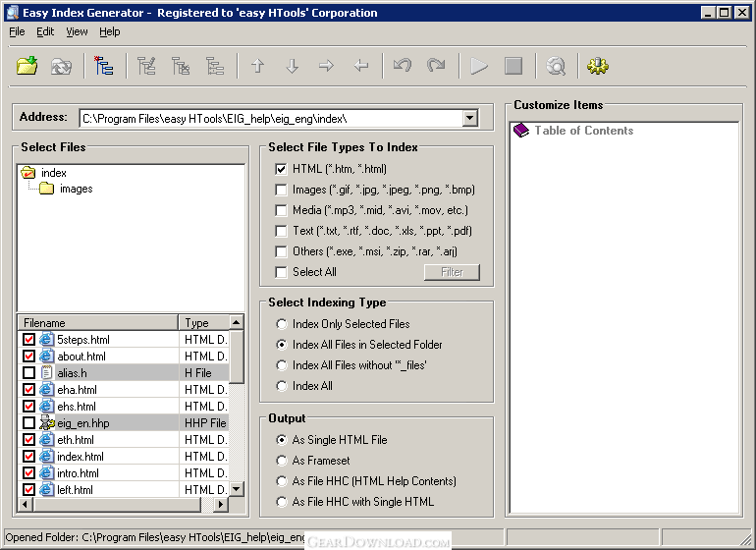
Task: Click the Filename column header
Action: coord(98,322)
